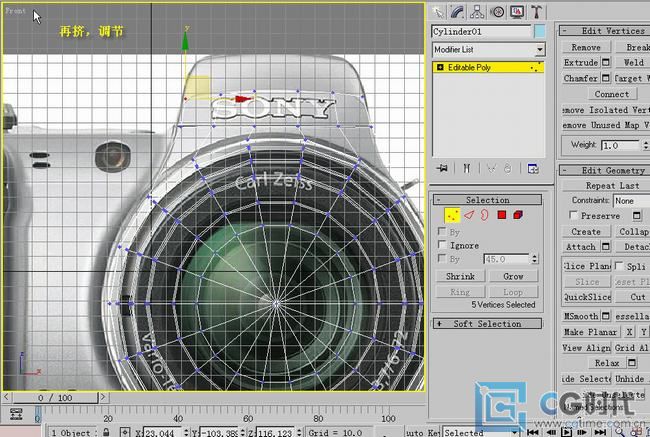This screenshot has width=650, height=437.
Task: Click the Go to Start playback button
Action: (x=534, y=432)
